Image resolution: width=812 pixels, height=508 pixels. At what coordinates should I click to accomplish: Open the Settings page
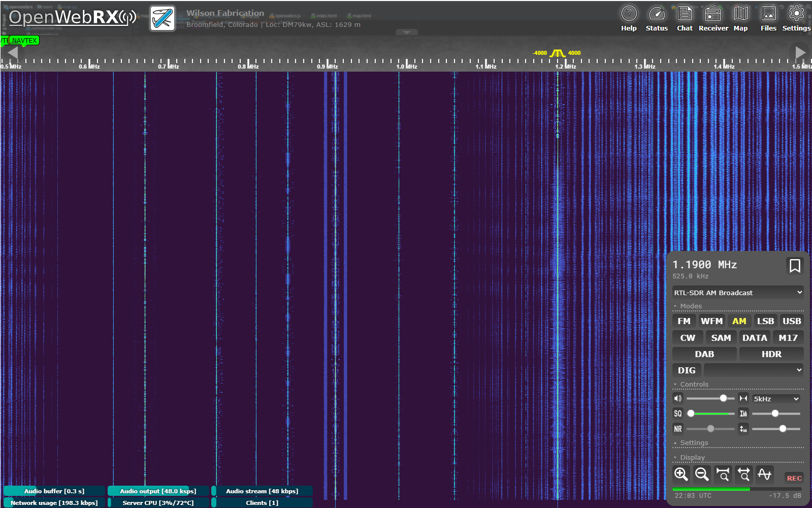(796, 19)
